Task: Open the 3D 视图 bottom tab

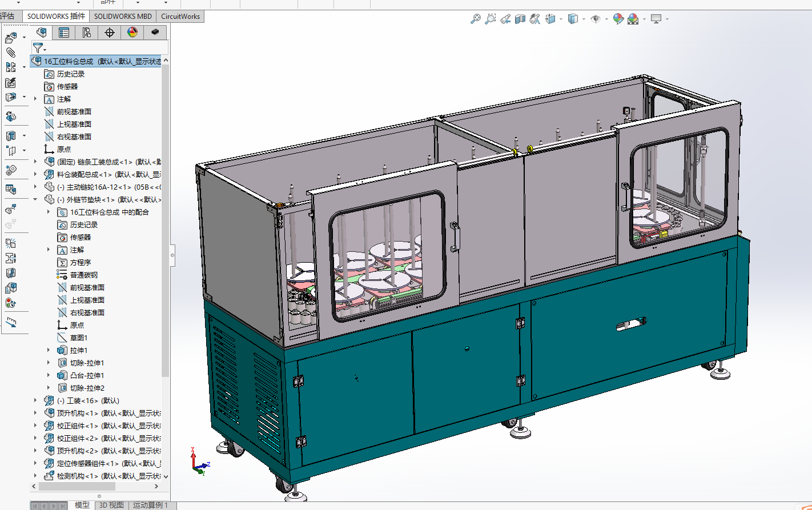Action: (x=111, y=505)
